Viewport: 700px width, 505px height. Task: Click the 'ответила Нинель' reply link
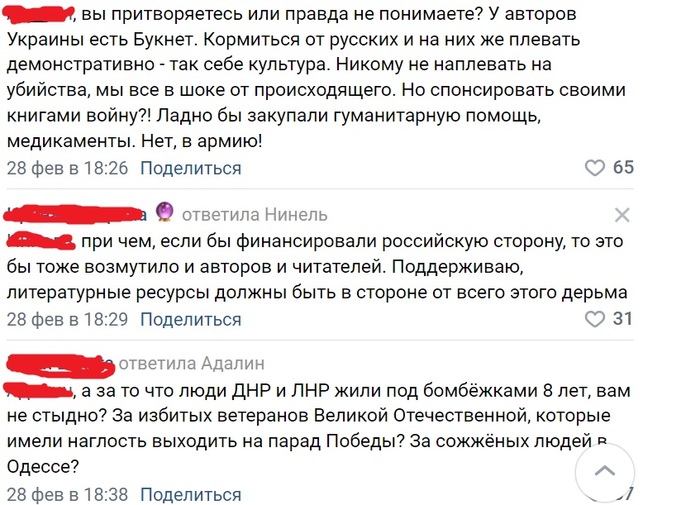point(254,215)
